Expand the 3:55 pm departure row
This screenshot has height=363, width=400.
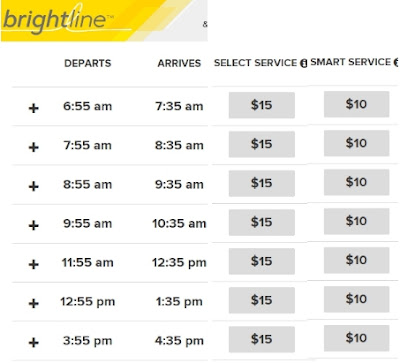point(34,342)
